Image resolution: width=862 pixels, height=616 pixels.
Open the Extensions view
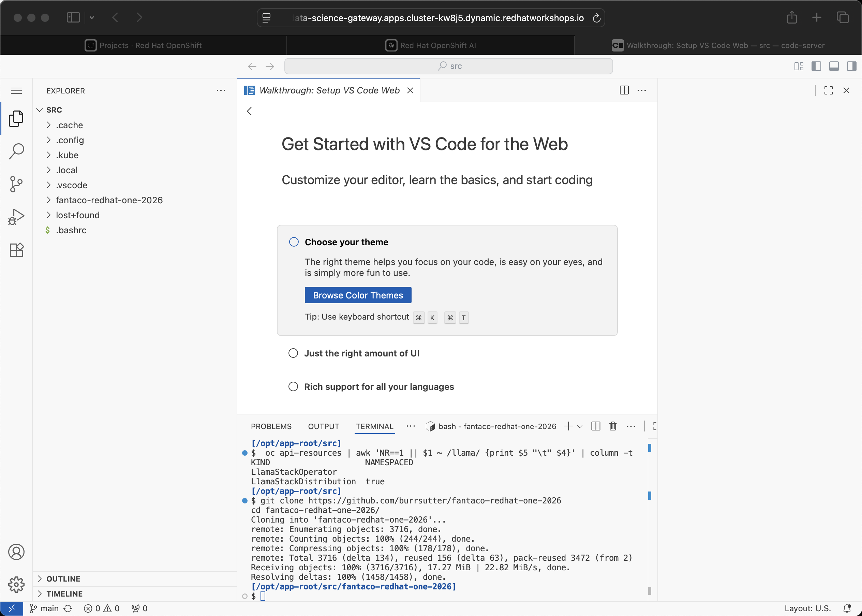(16, 250)
